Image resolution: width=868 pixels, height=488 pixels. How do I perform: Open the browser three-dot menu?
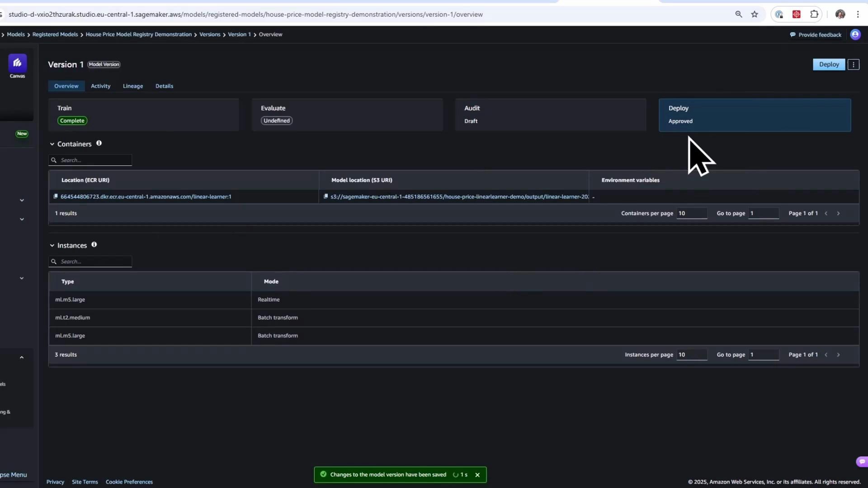(858, 14)
